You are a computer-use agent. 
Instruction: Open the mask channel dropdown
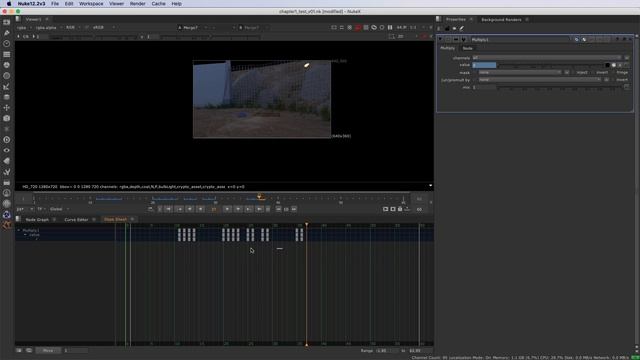520,73
